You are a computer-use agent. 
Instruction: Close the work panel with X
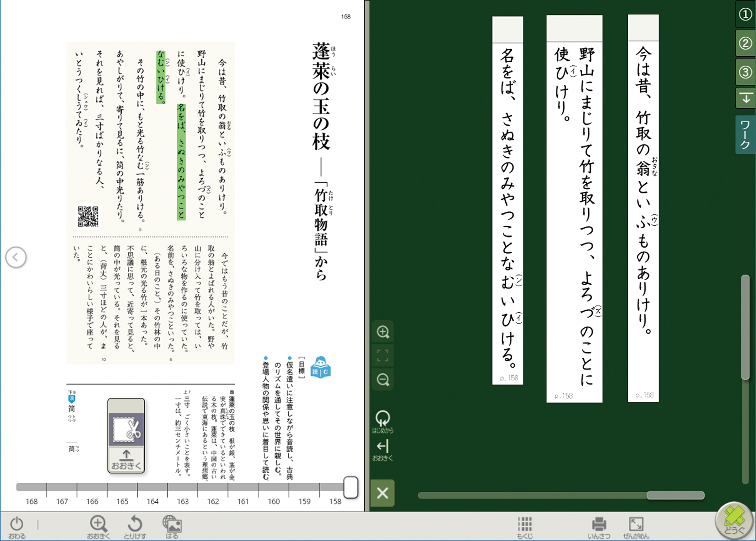[382, 493]
